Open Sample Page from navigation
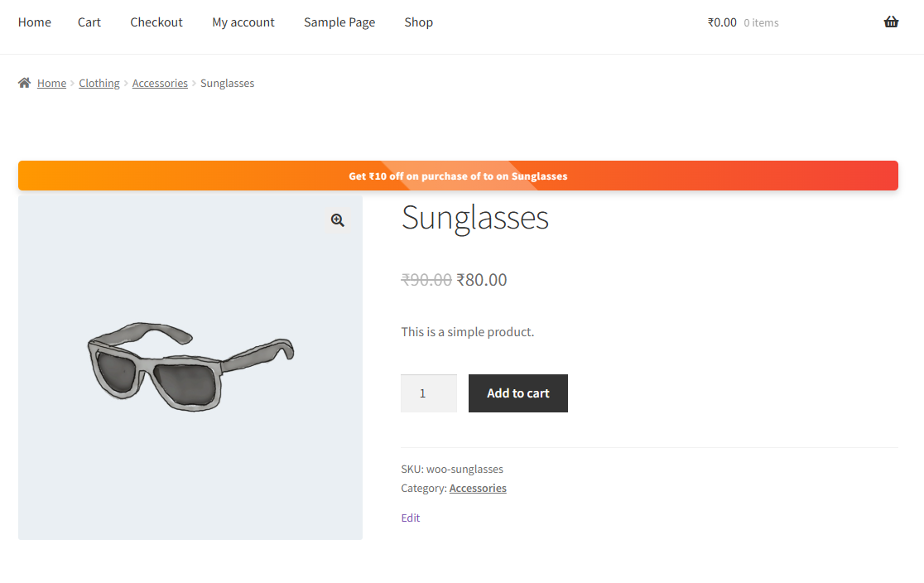 tap(339, 22)
